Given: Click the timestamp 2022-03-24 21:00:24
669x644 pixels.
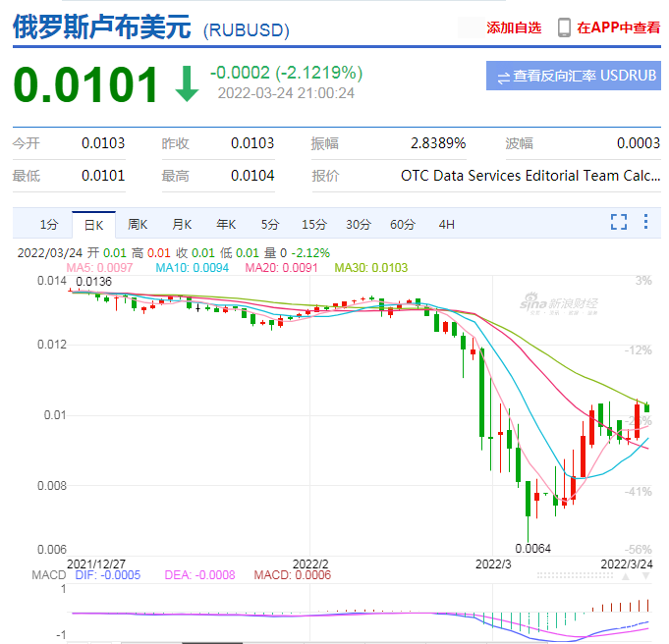Looking at the screenshot, I should [x=286, y=93].
